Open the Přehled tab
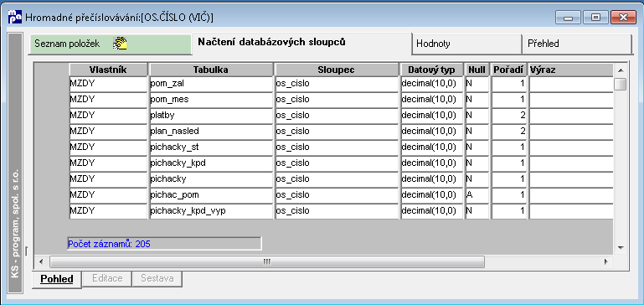 [577, 44]
